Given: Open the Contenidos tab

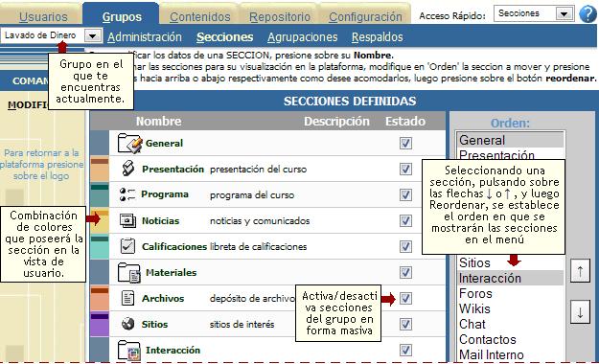Looking at the screenshot, I should (200, 17).
